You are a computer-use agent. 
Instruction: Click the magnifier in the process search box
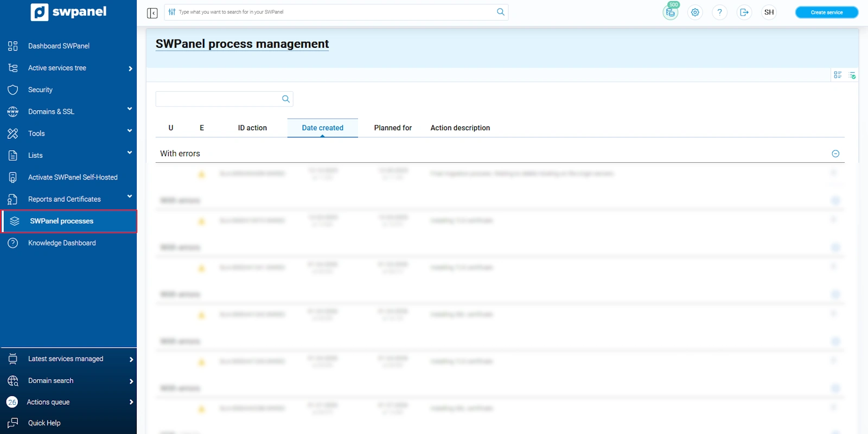click(286, 99)
